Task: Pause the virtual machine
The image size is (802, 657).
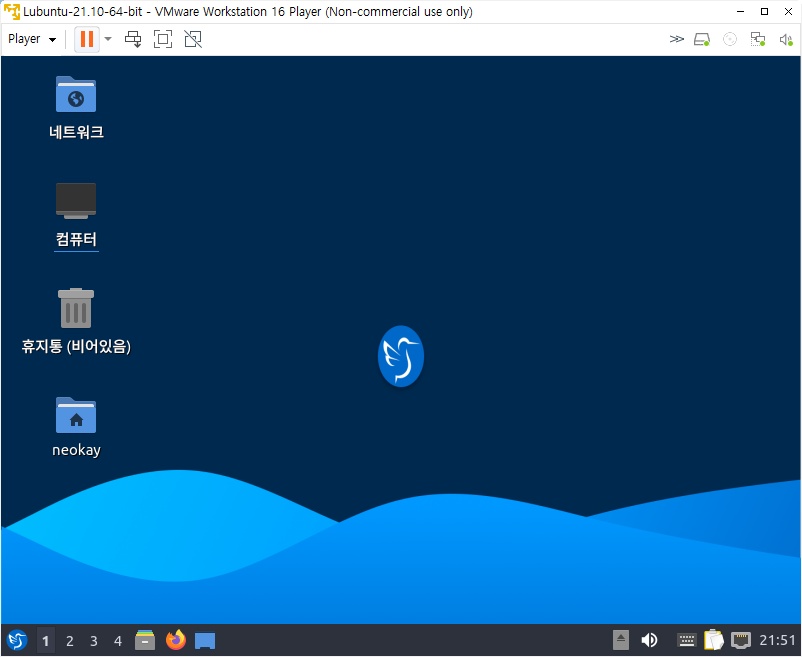Action: [87, 39]
